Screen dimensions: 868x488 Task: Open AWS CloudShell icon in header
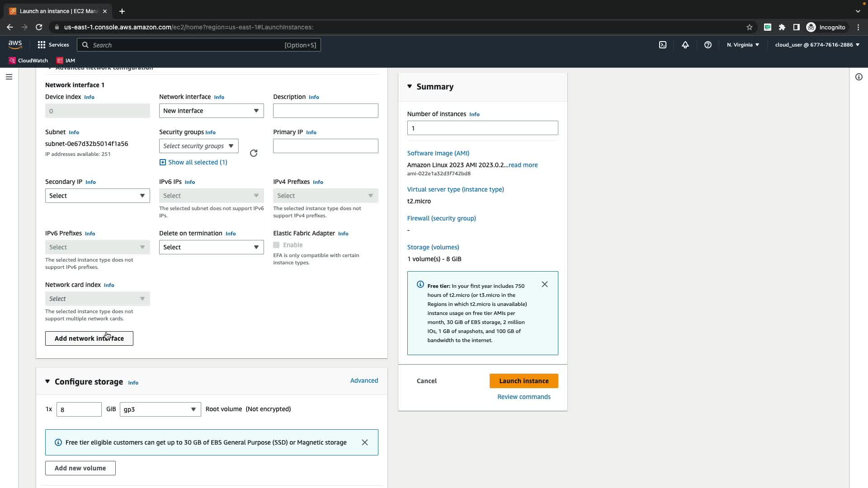tap(662, 45)
